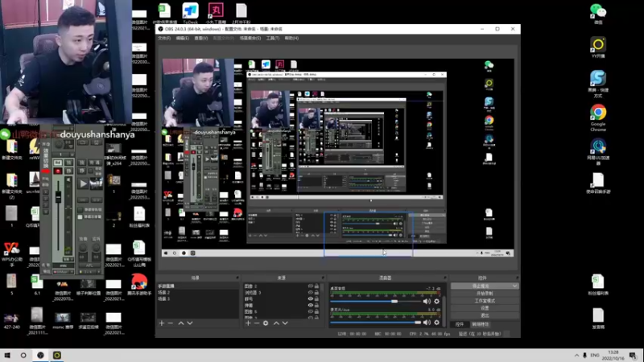644x362 pixels.
Task: Expand the 停止推流 button dropdown arrow
Action: [x=514, y=286]
